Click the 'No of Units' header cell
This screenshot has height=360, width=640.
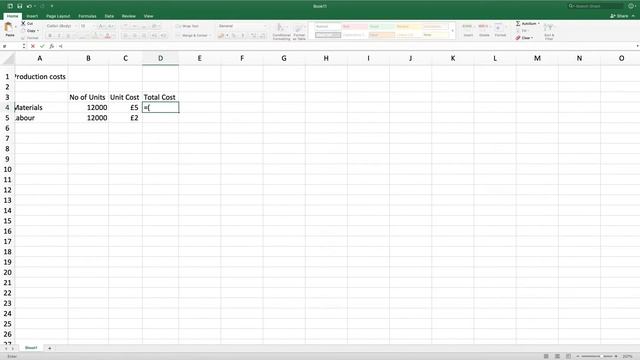tap(88, 97)
